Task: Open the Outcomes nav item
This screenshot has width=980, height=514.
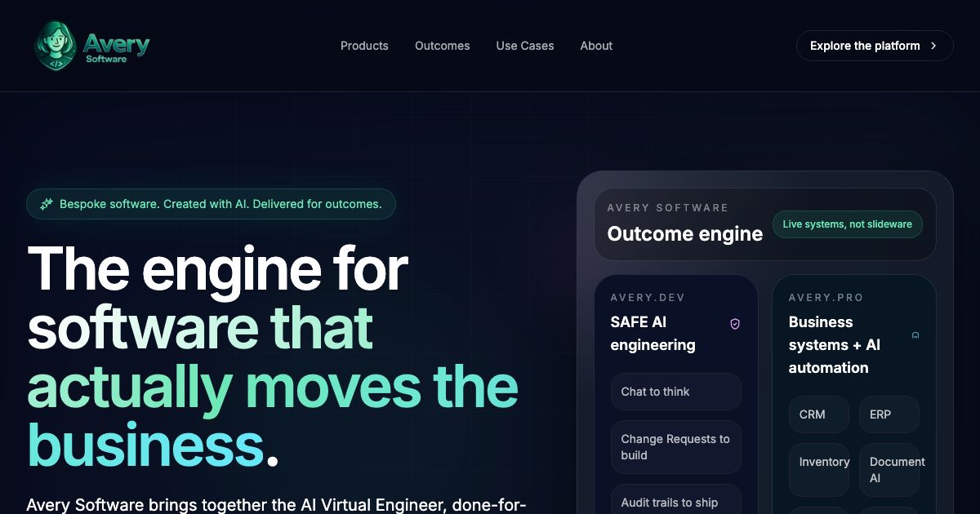Action: click(442, 46)
